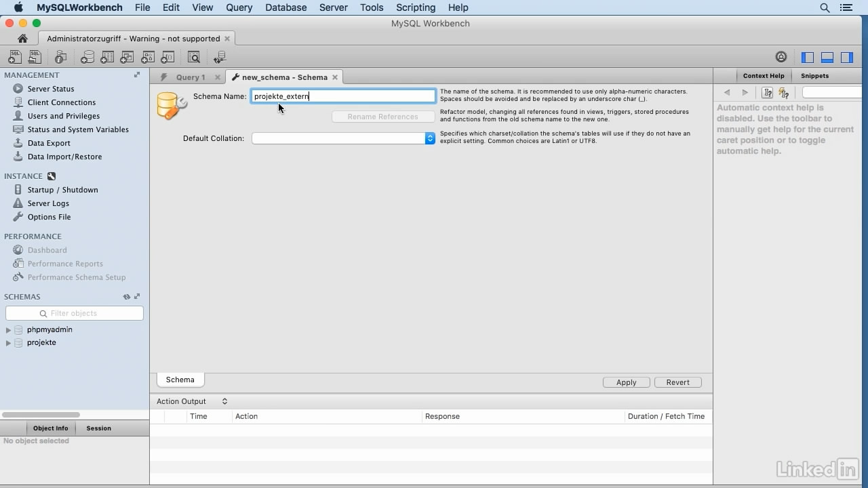This screenshot has height=488, width=868.
Task: Expand the MANAGEMENT panel icon
Action: (137, 75)
